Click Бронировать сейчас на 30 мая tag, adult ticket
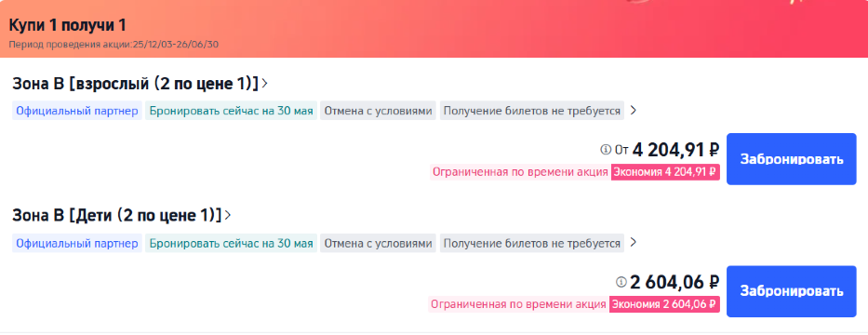The height and width of the screenshot is (335, 868). (x=232, y=111)
